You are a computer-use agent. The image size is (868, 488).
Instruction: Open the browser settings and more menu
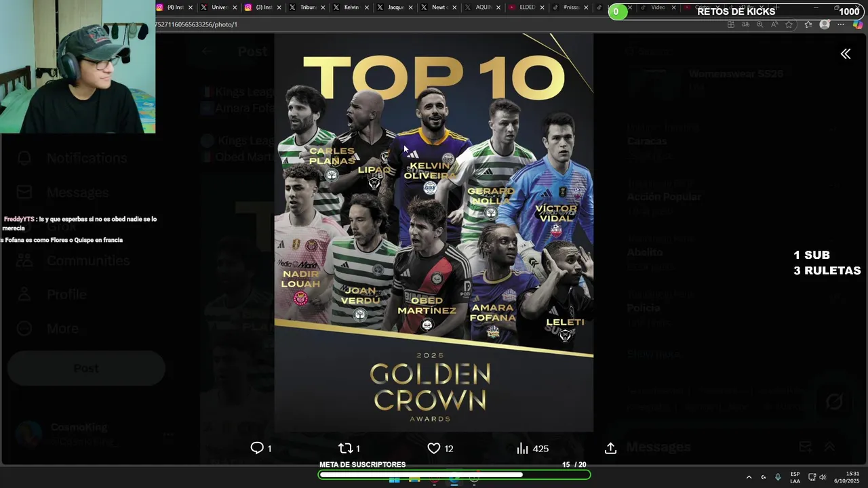841,24
